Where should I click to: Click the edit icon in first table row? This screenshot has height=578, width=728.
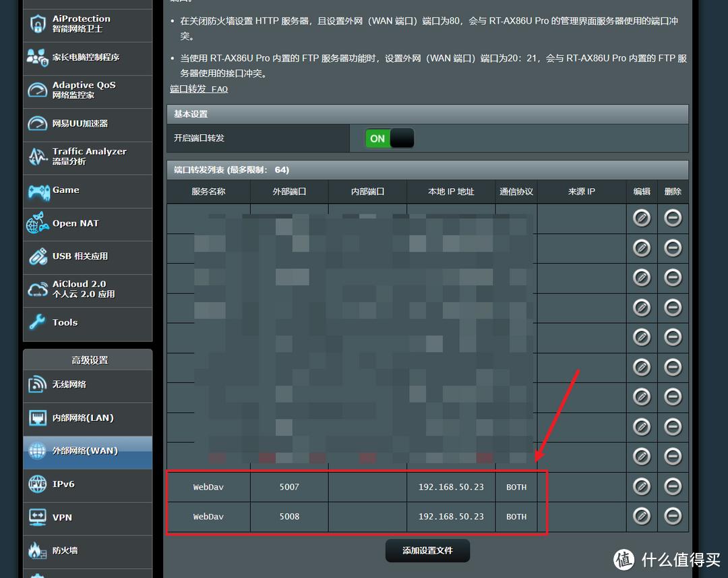[x=641, y=218]
